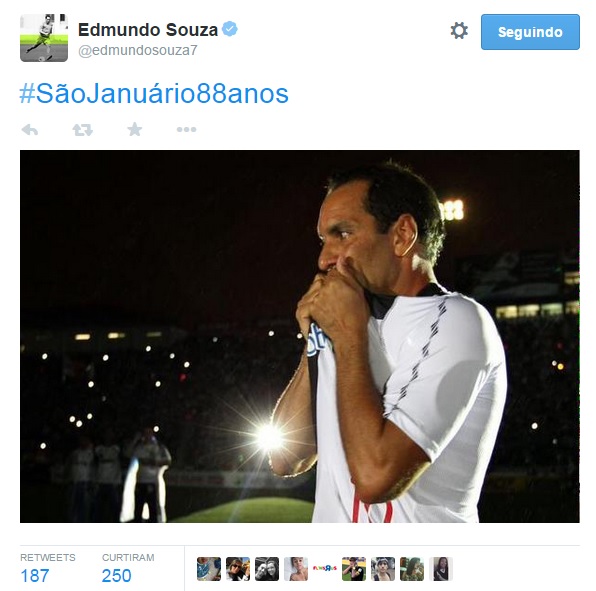Click the reply arrow icon
This screenshot has height=591, width=596.
pyautogui.click(x=30, y=130)
